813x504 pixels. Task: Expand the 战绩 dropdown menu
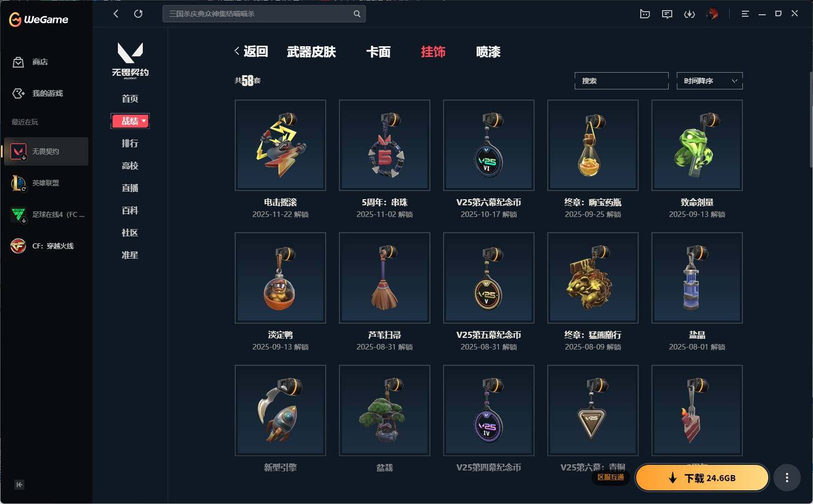[130, 121]
